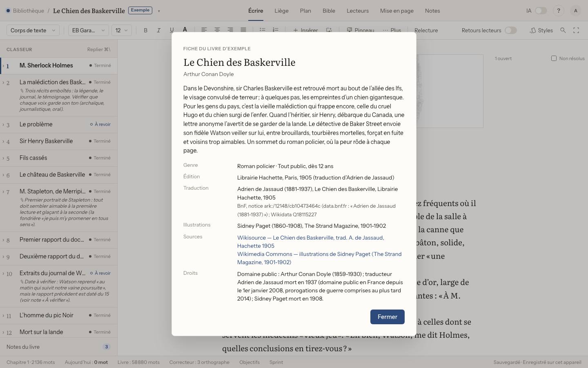Switch to the Plan tab

pyautogui.click(x=305, y=11)
